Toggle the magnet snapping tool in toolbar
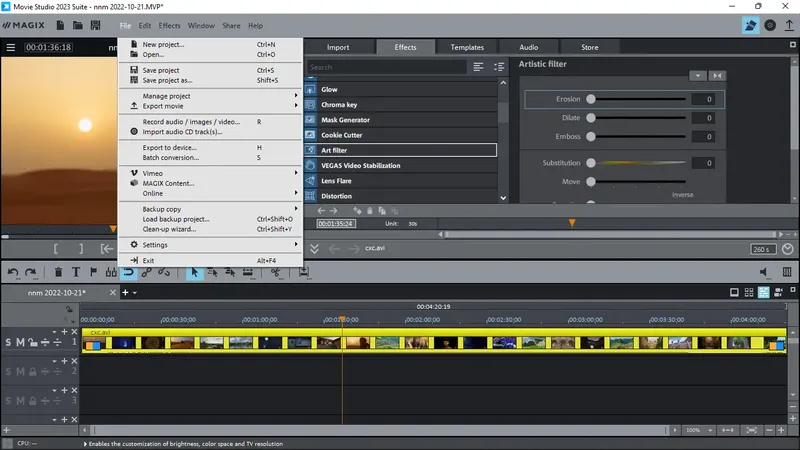The width and height of the screenshot is (800, 450). pos(129,272)
